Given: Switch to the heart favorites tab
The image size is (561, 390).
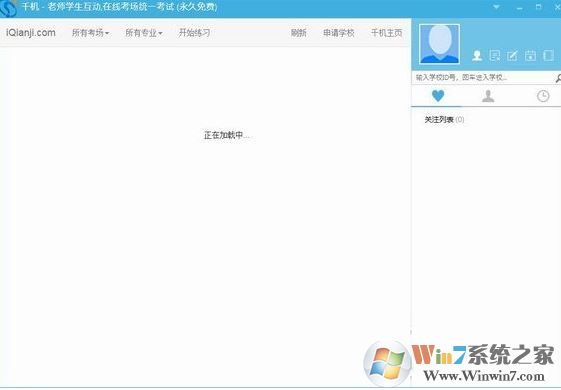Looking at the screenshot, I should [438, 96].
